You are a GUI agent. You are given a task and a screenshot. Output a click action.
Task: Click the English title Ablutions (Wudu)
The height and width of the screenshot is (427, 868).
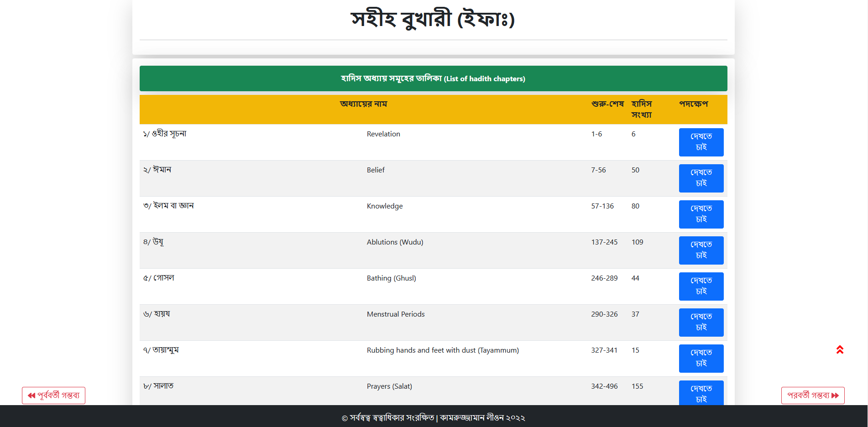click(x=395, y=242)
